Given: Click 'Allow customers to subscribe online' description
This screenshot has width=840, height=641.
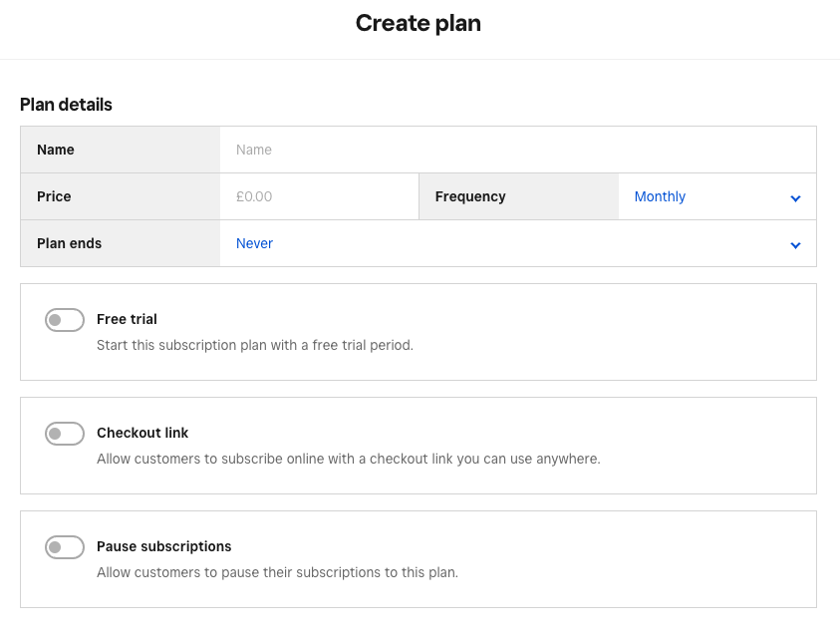Looking at the screenshot, I should coord(349,459).
